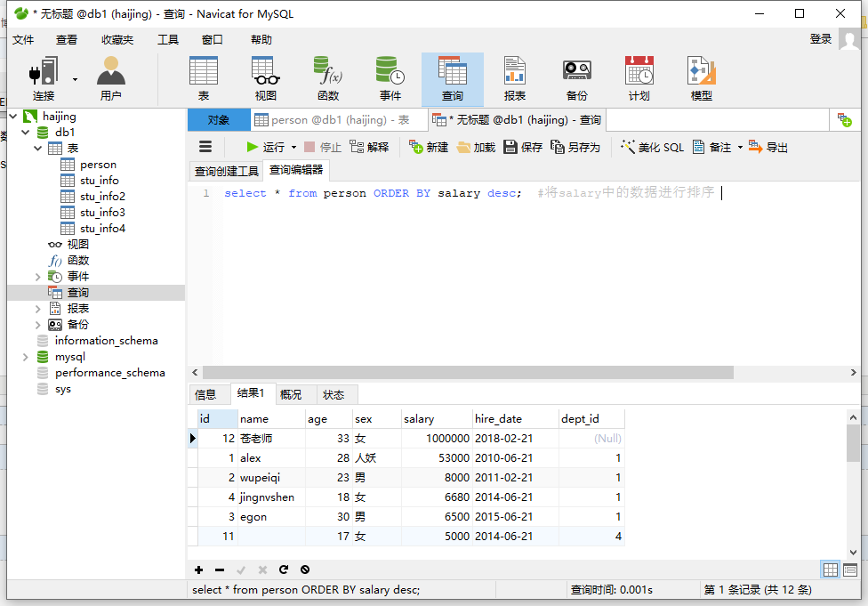868x606 pixels.
Task: Open the 用户 (User) toolbar icon
Action: pos(110,78)
